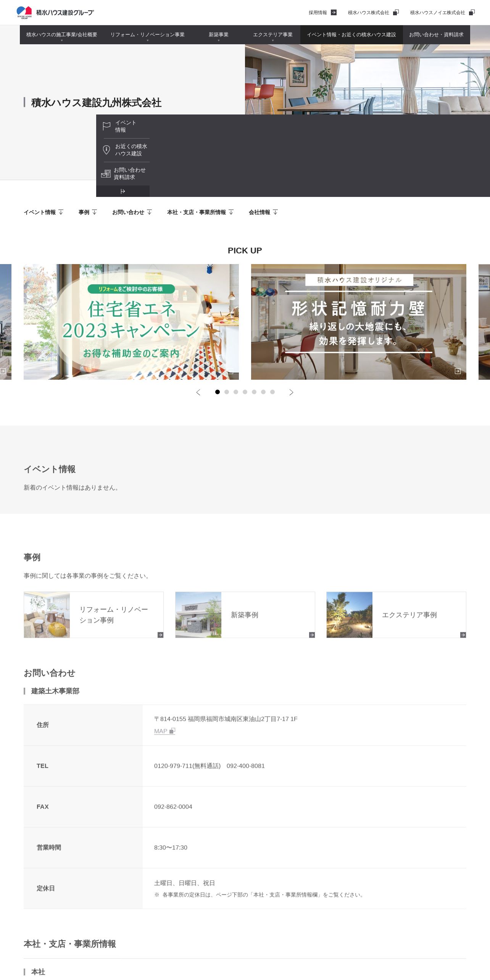Image resolution: width=490 pixels, height=980 pixels.
Task: Open 住宅省エネ2023キャンペーン banner
Action: [131, 322]
